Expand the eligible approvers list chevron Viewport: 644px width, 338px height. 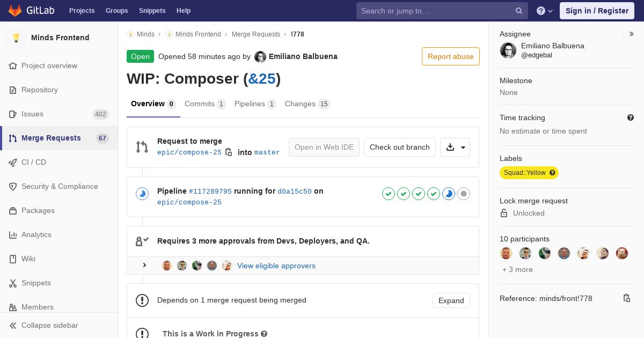pos(144,266)
